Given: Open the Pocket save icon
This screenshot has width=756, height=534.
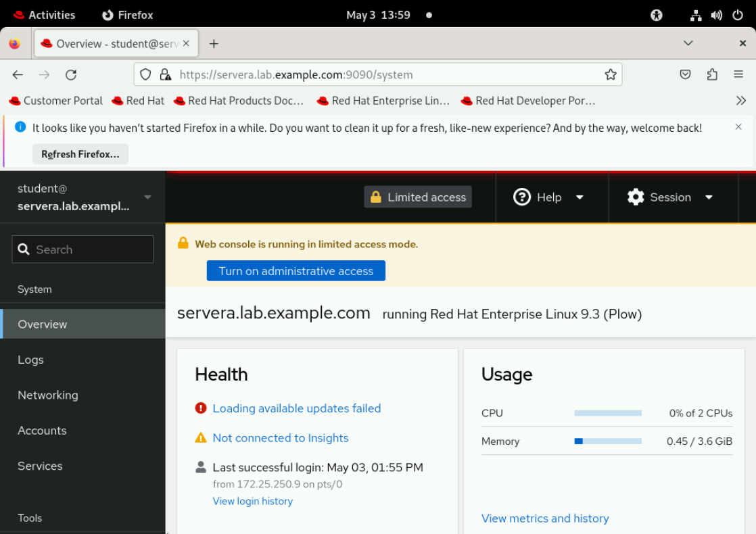Looking at the screenshot, I should pos(685,75).
